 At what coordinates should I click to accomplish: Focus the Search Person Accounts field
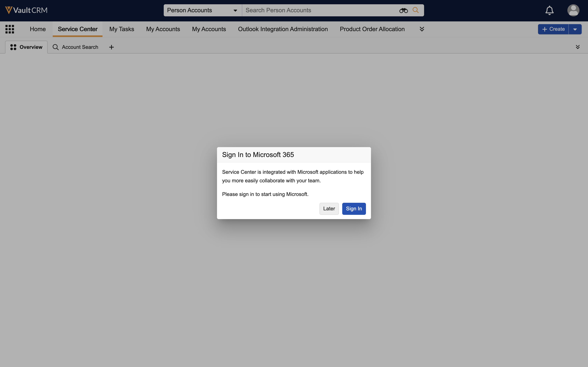pos(320,11)
